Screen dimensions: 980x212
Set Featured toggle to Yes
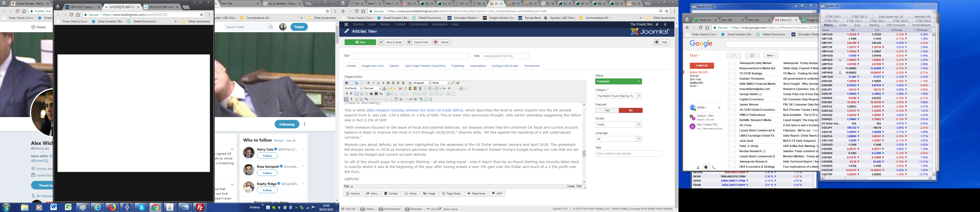coord(607,110)
